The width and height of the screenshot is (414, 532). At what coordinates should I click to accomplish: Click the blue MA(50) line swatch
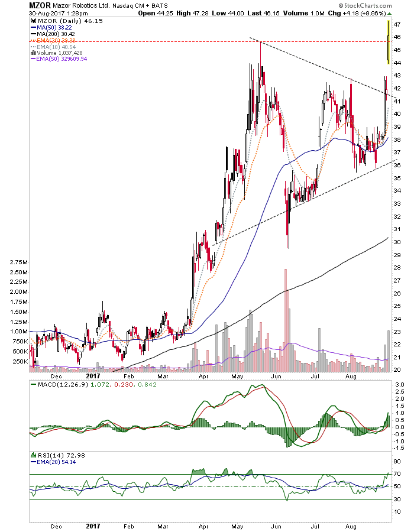[33, 28]
